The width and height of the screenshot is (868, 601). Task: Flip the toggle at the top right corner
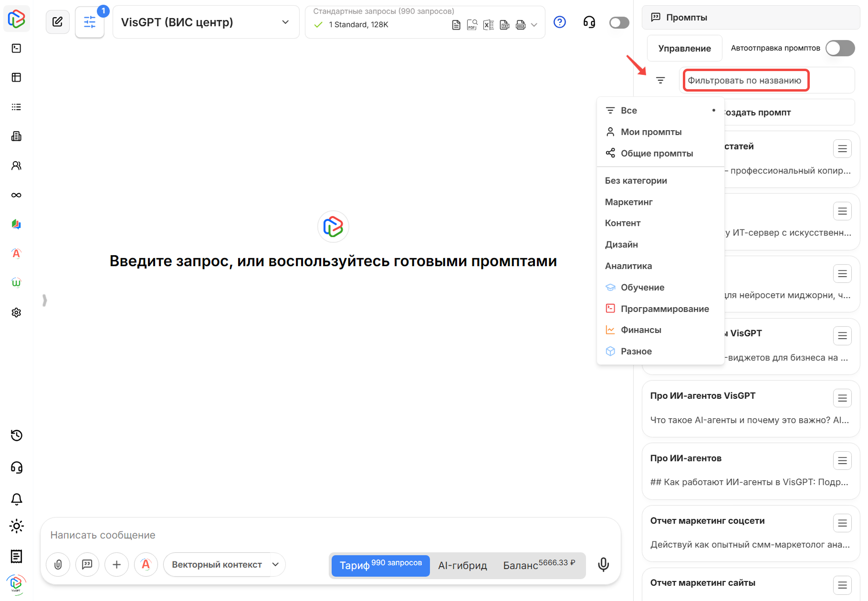point(618,22)
